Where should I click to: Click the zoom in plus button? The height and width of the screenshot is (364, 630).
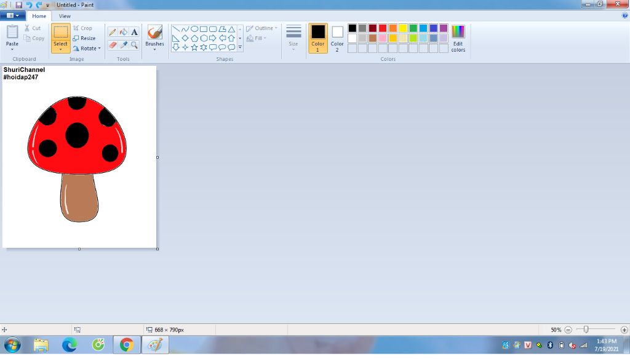click(x=624, y=330)
